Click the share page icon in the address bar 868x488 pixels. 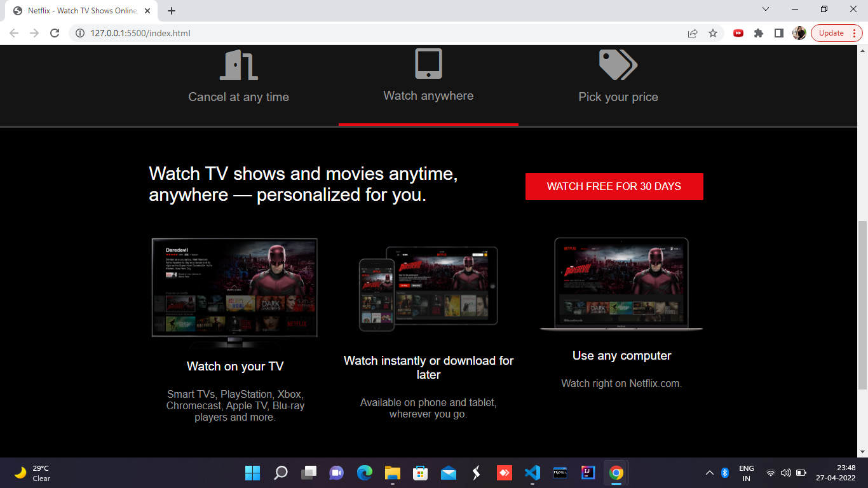point(692,33)
